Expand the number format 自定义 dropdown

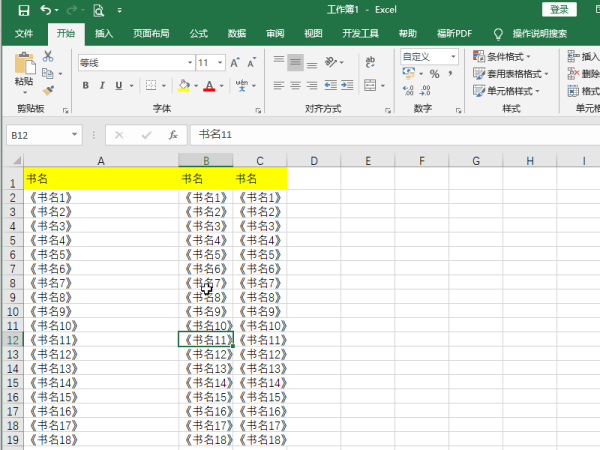tap(429, 56)
